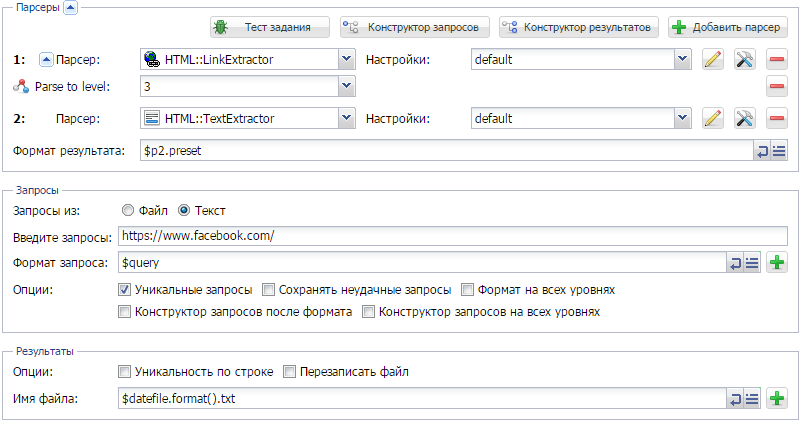
Task: Open template list icon in Формат результата
Action: tap(779, 151)
